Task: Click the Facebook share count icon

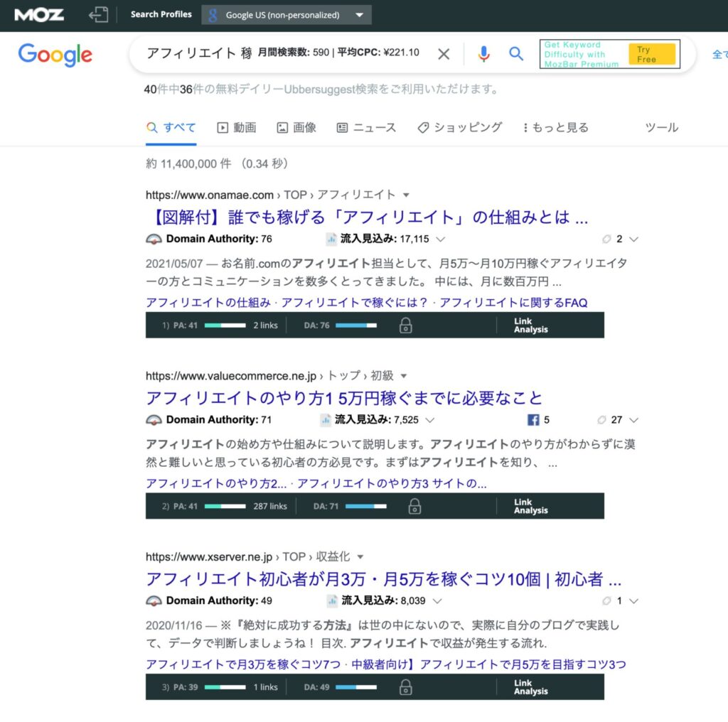Action: point(533,420)
